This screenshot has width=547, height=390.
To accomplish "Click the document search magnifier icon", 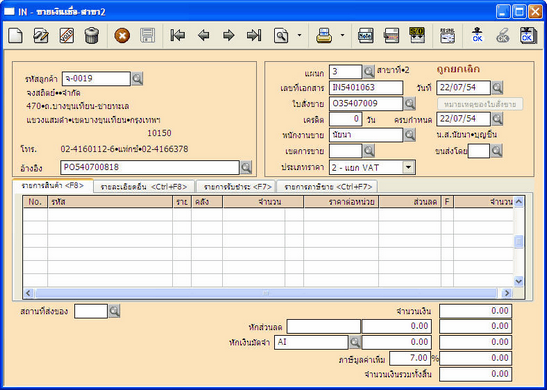I will pyautogui.click(x=281, y=36).
